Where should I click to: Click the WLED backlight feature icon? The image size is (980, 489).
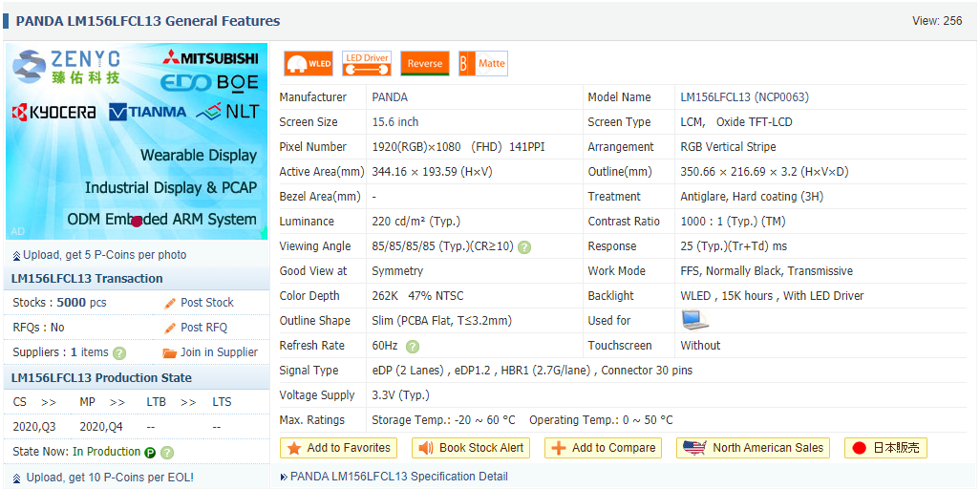pyautogui.click(x=309, y=64)
